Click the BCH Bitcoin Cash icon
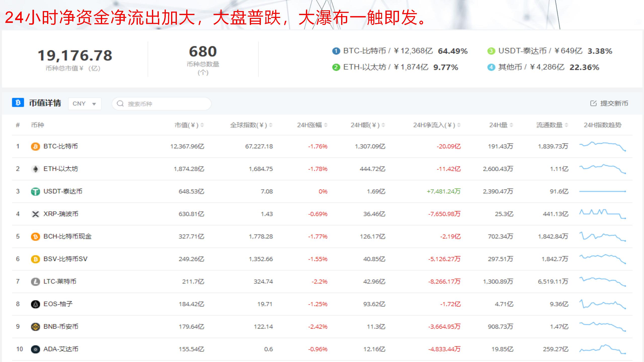Viewport: 644px width, 362px height. [35, 237]
